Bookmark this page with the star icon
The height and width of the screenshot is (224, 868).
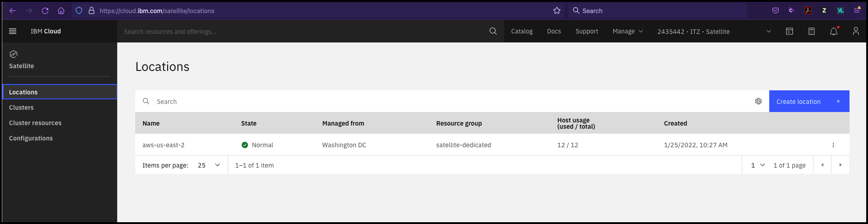[557, 10]
